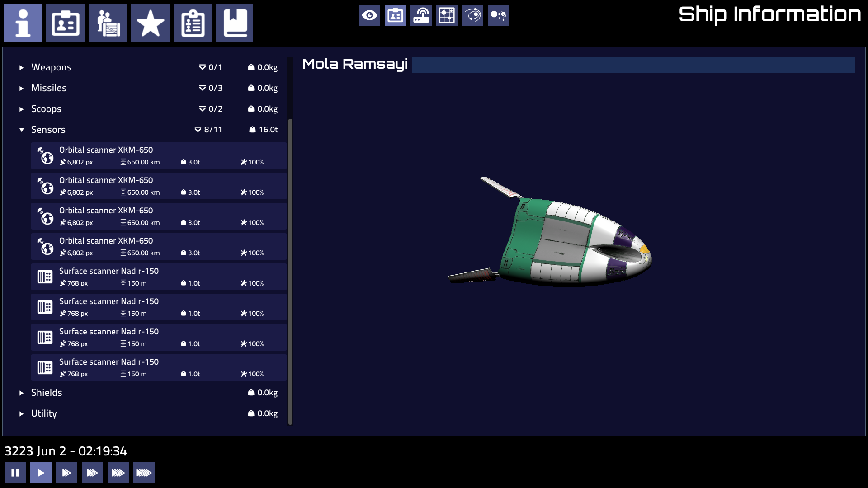Image resolution: width=868 pixels, height=488 pixels.
Task: Pause the game clock
Action: click(15, 473)
